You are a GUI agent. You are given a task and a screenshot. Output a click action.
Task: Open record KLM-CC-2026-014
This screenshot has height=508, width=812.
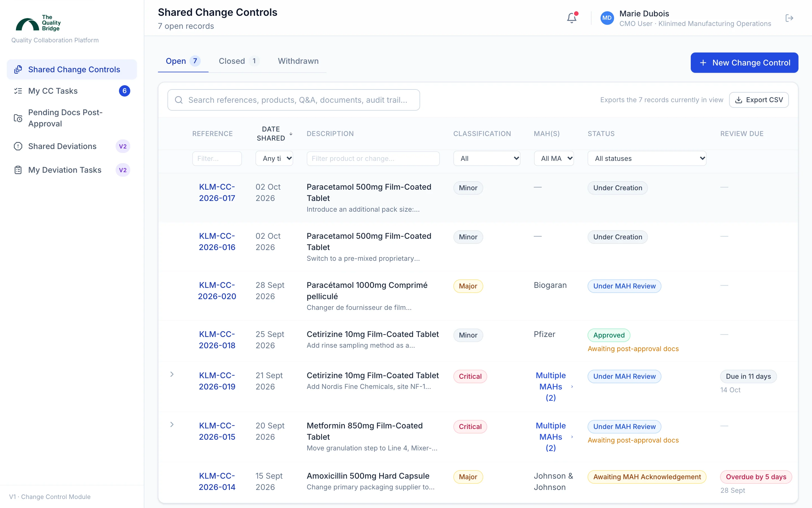click(x=217, y=481)
